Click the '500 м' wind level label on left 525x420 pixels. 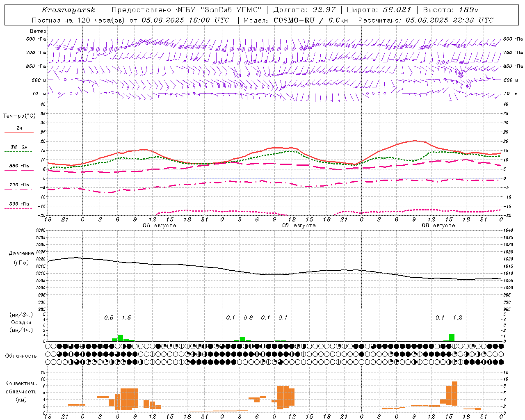[39, 80]
